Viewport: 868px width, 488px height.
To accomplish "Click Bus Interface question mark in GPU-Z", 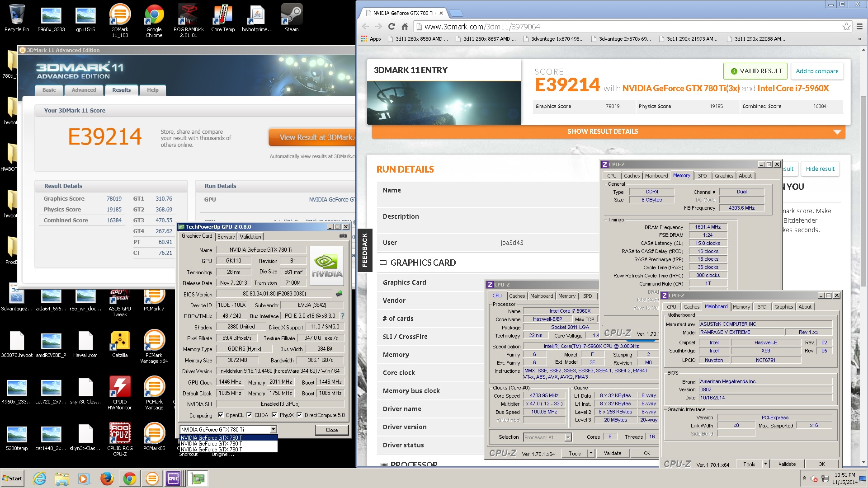I will (342, 316).
